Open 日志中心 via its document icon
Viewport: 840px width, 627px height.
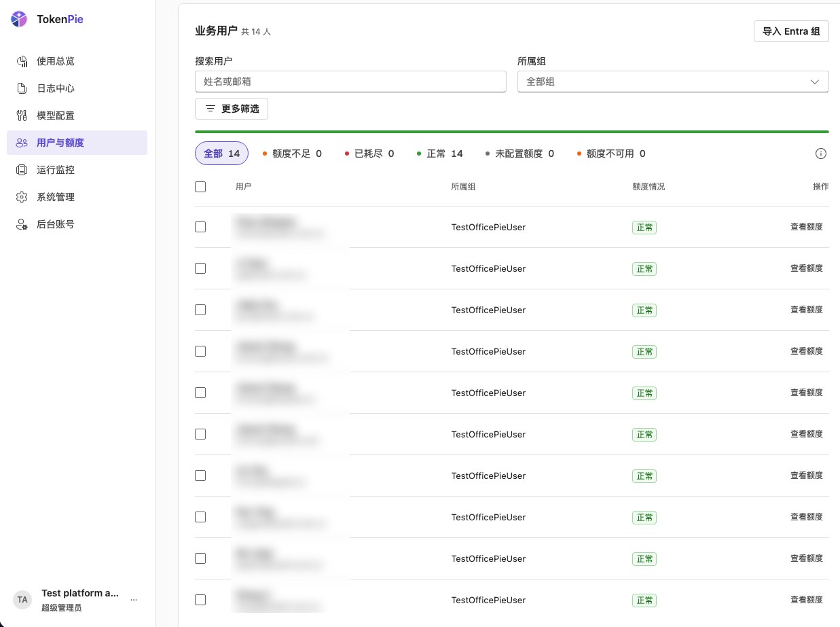(22, 88)
